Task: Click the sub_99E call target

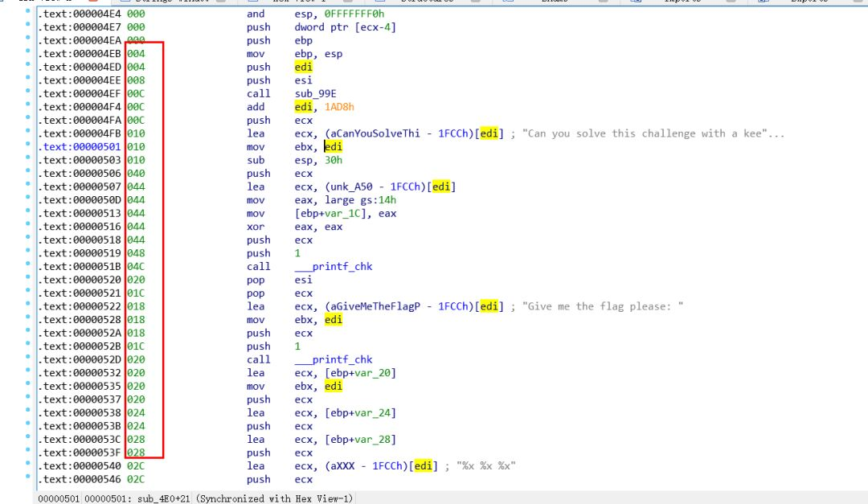Action: [x=316, y=93]
